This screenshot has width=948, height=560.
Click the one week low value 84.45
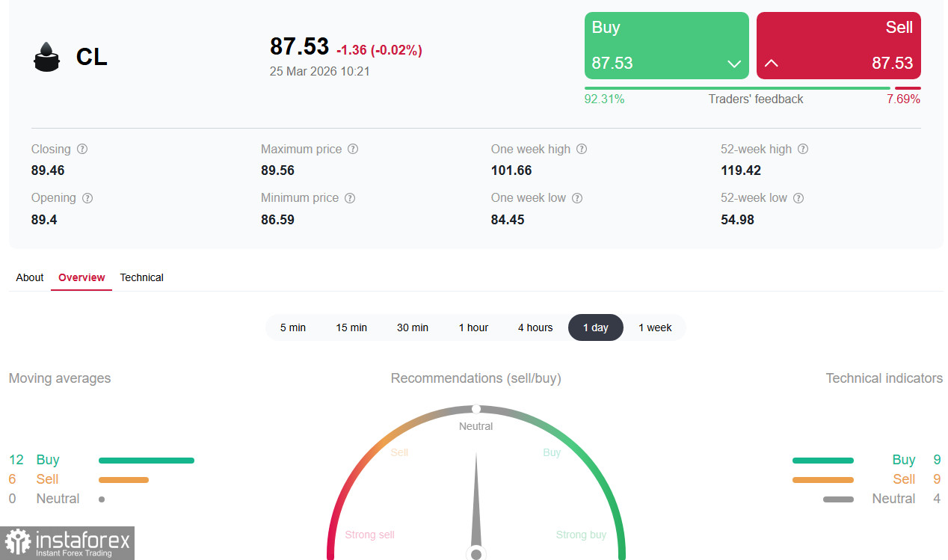(x=508, y=220)
